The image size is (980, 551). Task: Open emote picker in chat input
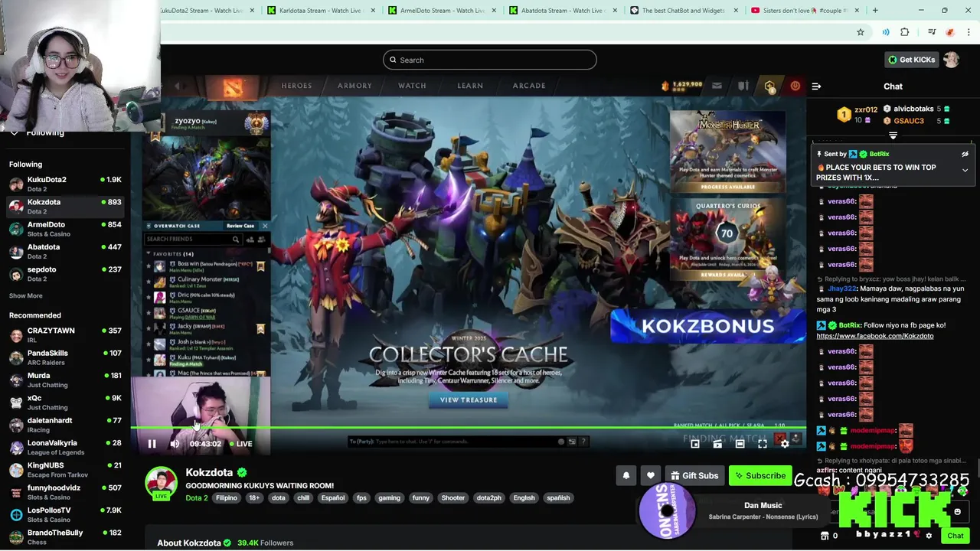[x=957, y=512]
